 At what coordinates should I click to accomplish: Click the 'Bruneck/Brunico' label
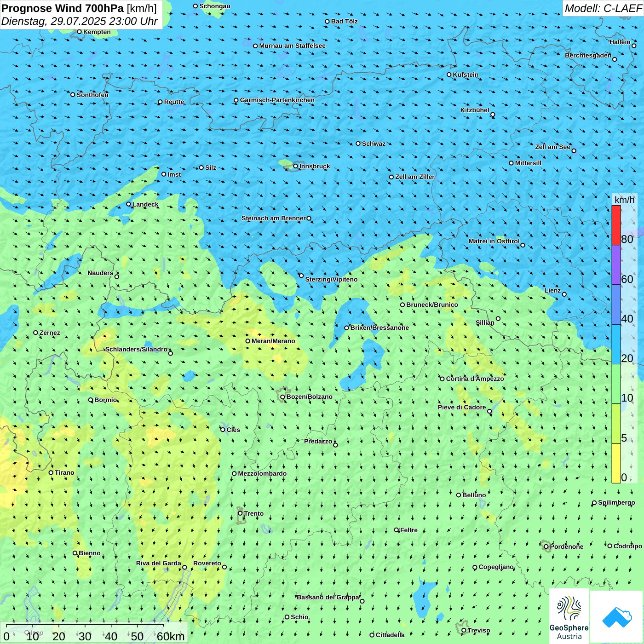(432, 305)
